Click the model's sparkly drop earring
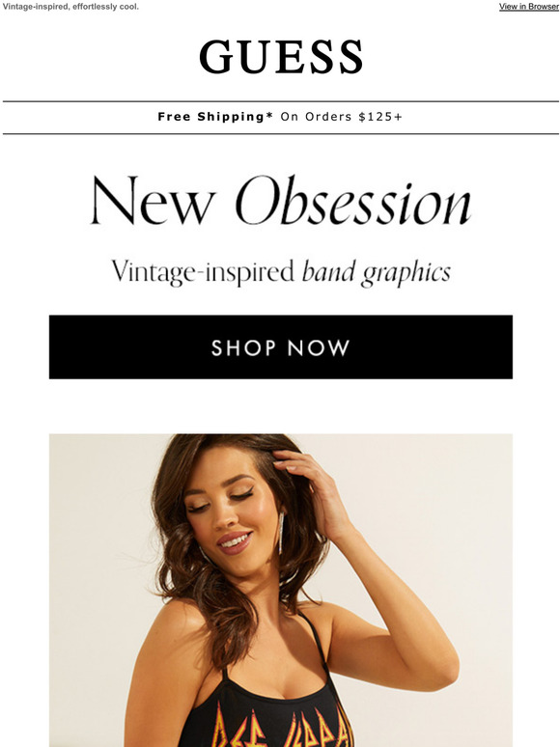The height and width of the screenshot is (747, 560). click(x=281, y=533)
